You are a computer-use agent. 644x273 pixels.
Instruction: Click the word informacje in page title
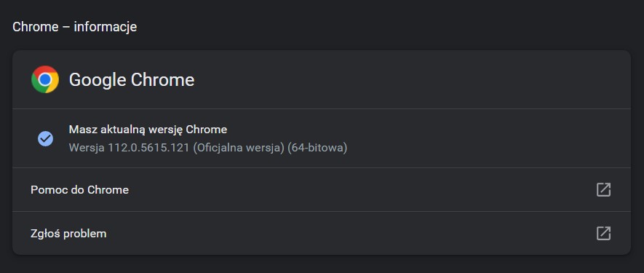(105, 27)
